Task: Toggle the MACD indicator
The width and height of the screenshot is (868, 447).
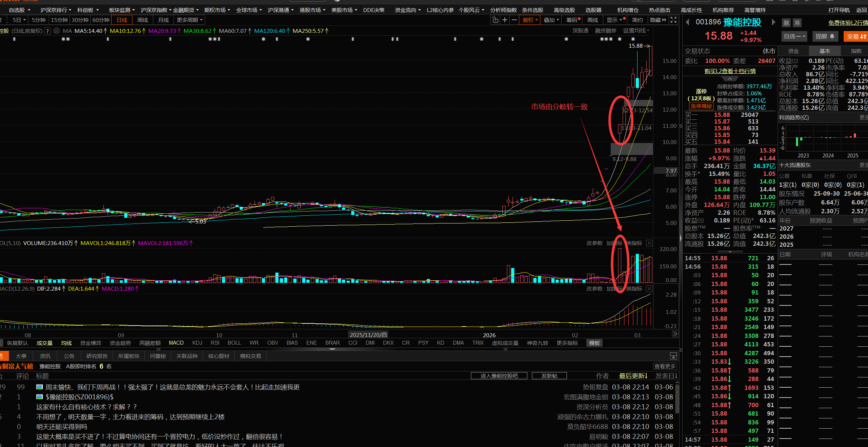Action: (176, 343)
